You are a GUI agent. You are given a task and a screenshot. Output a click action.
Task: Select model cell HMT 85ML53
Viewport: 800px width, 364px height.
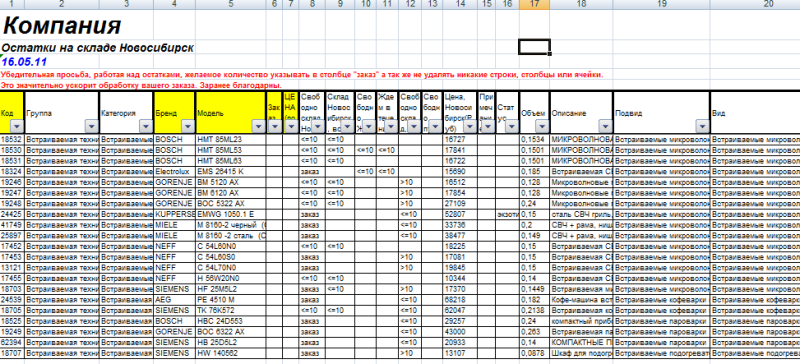coord(231,150)
